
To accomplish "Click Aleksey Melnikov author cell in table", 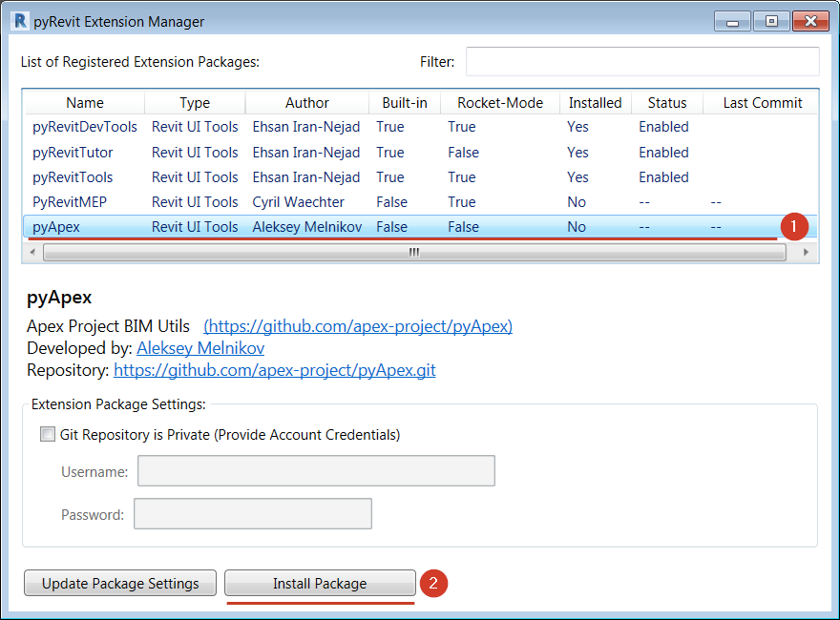I will (307, 226).
